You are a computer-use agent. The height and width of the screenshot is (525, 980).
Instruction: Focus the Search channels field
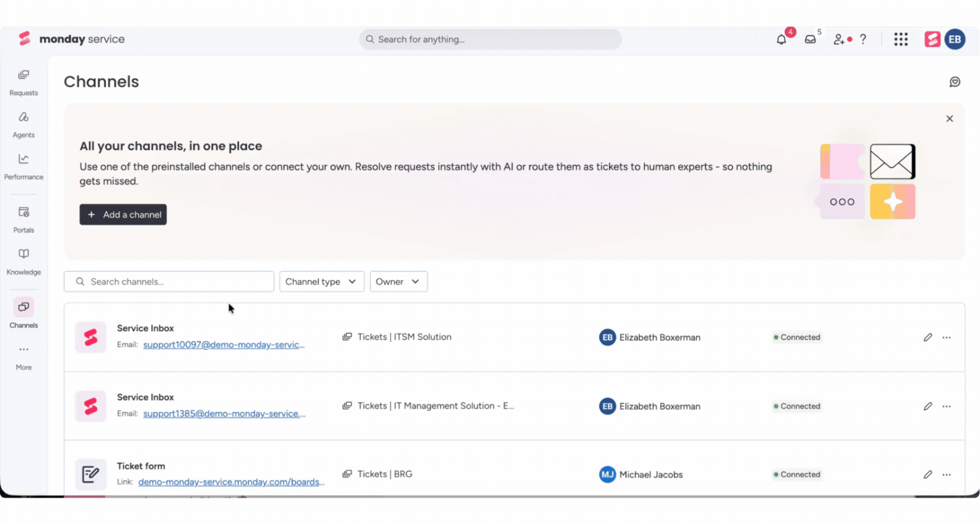pyautogui.click(x=169, y=281)
